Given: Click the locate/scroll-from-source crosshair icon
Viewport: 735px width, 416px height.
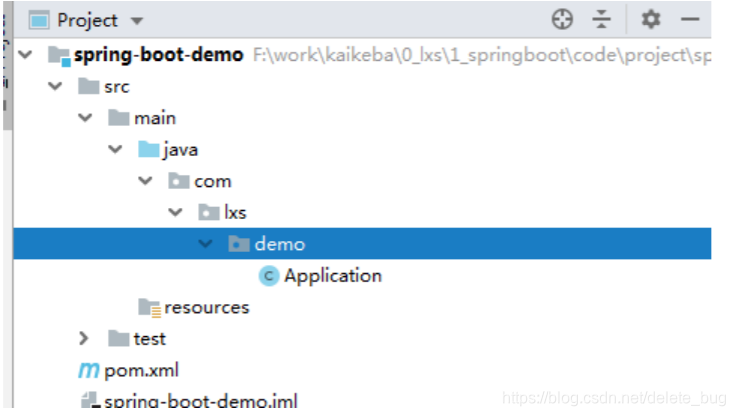Looking at the screenshot, I should pyautogui.click(x=562, y=20).
